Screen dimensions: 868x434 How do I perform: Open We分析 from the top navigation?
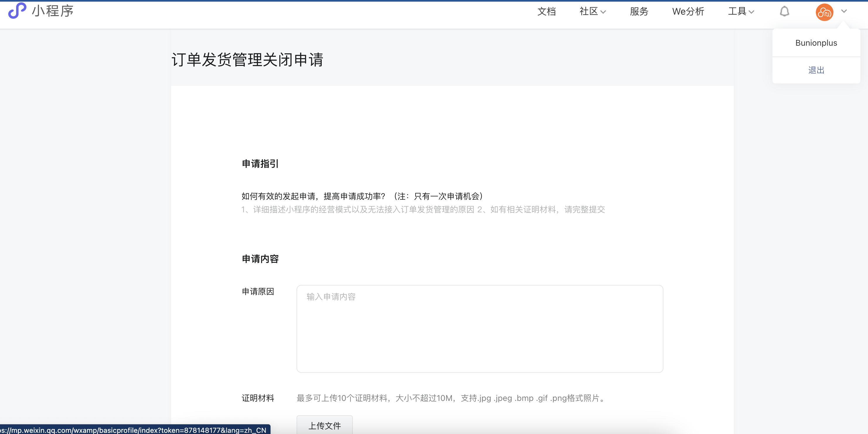tap(688, 11)
